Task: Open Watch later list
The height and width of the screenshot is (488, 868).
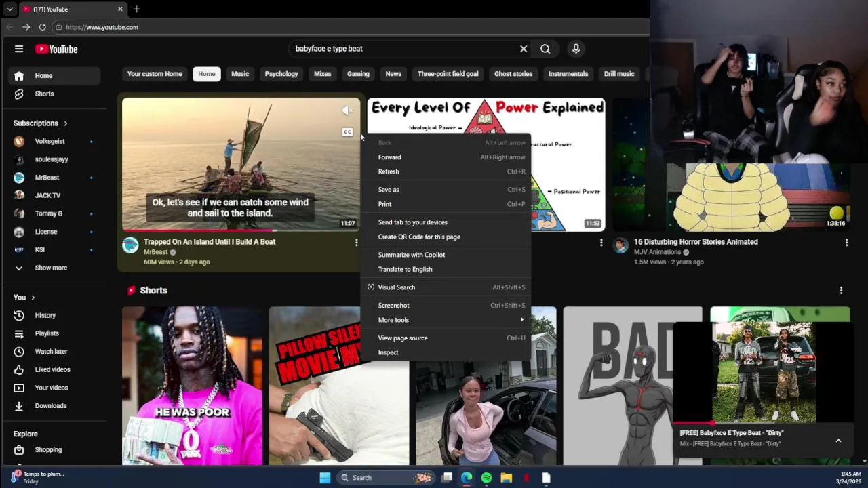Action: tap(54, 352)
